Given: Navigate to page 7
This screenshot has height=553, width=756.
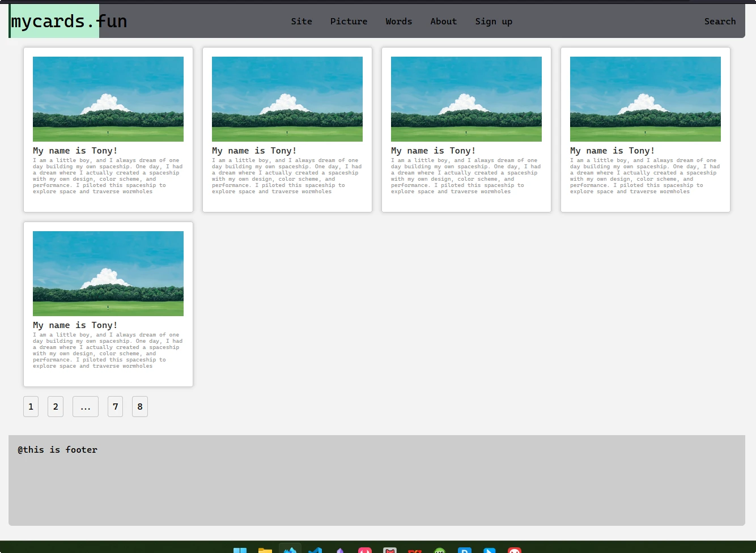Looking at the screenshot, I should click(x=116, y=406).
